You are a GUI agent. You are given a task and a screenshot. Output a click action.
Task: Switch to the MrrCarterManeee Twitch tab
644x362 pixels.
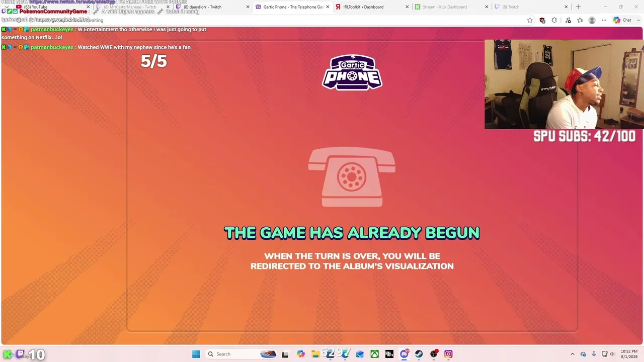tap(132, 7)
